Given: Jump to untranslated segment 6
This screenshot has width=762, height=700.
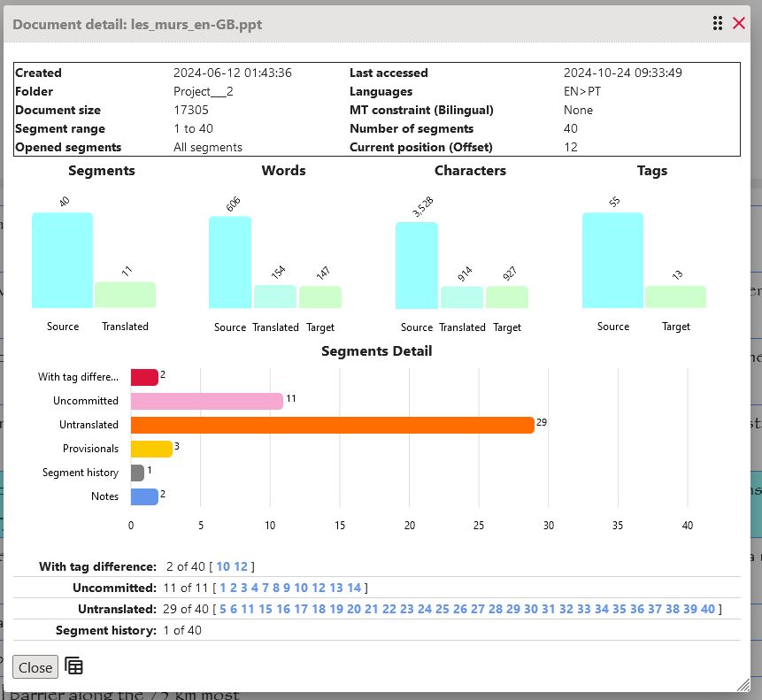Looking at the screenshot, I should 234,609.
